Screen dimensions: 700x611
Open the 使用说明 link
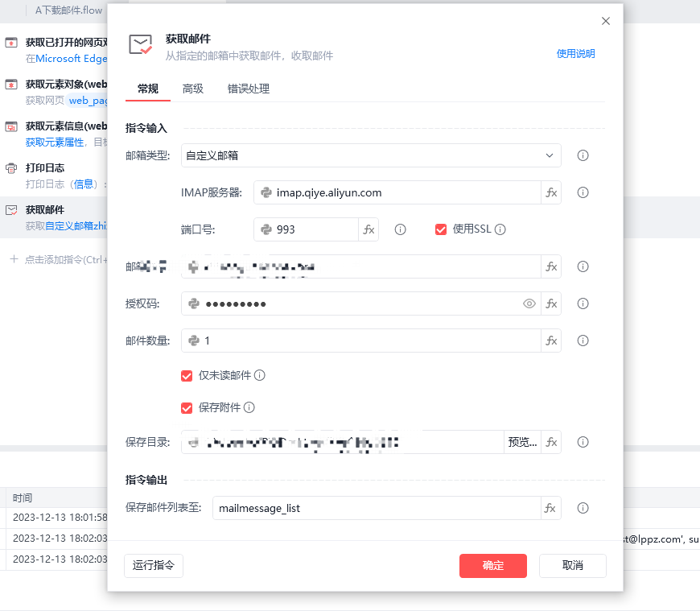pos(575,54)
